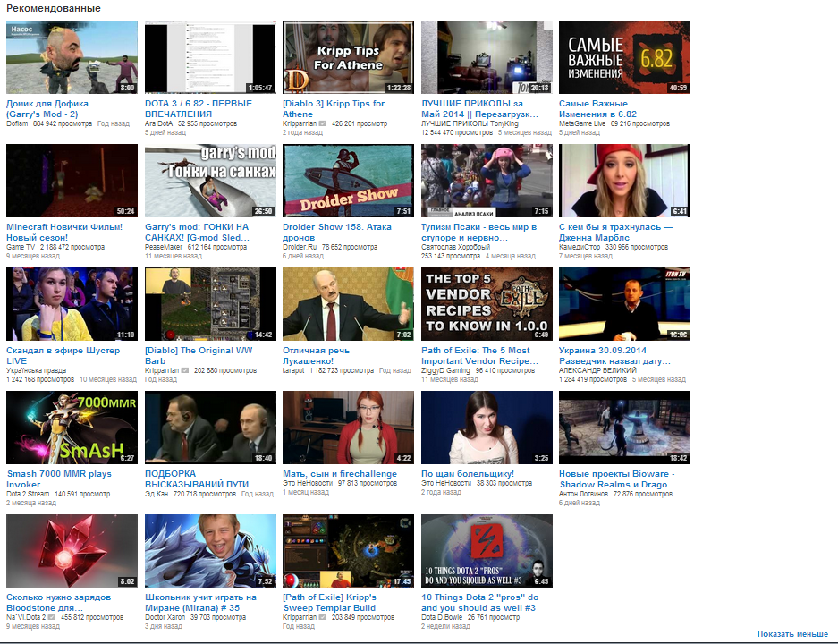838x644 pixels.
Task: Click 'Показать меньше' to collapse recommendations
Action: click(x=792, y=634)
